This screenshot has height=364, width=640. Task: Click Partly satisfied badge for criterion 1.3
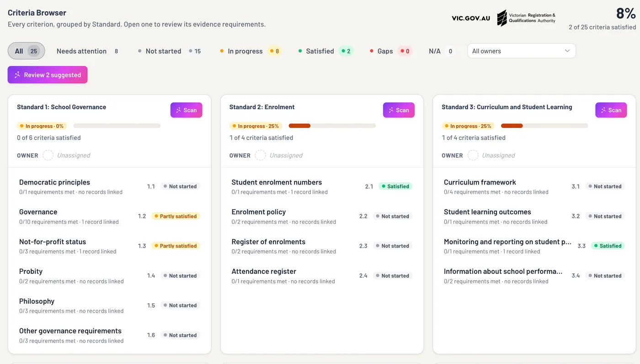tap(176, 246)
